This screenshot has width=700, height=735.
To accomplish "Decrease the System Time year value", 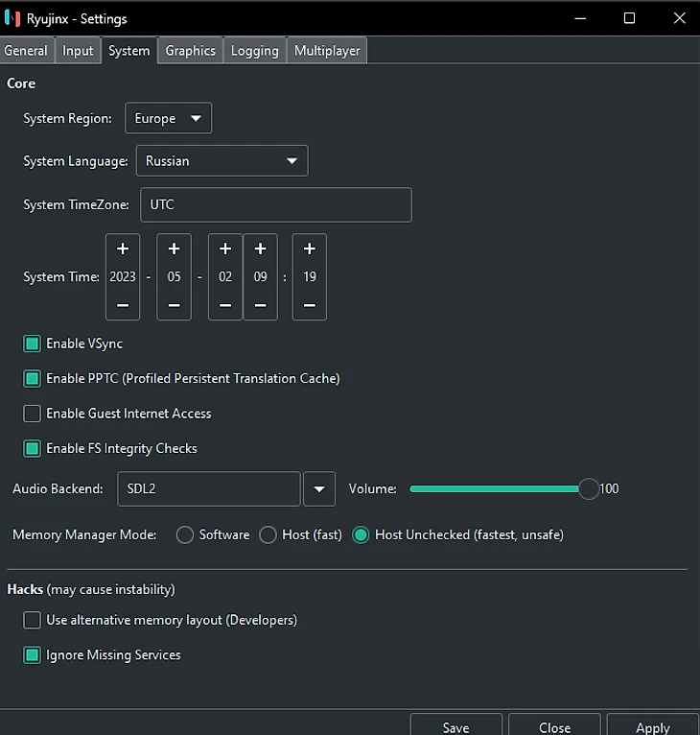I will pyautogui.click(x=123, y=305).
